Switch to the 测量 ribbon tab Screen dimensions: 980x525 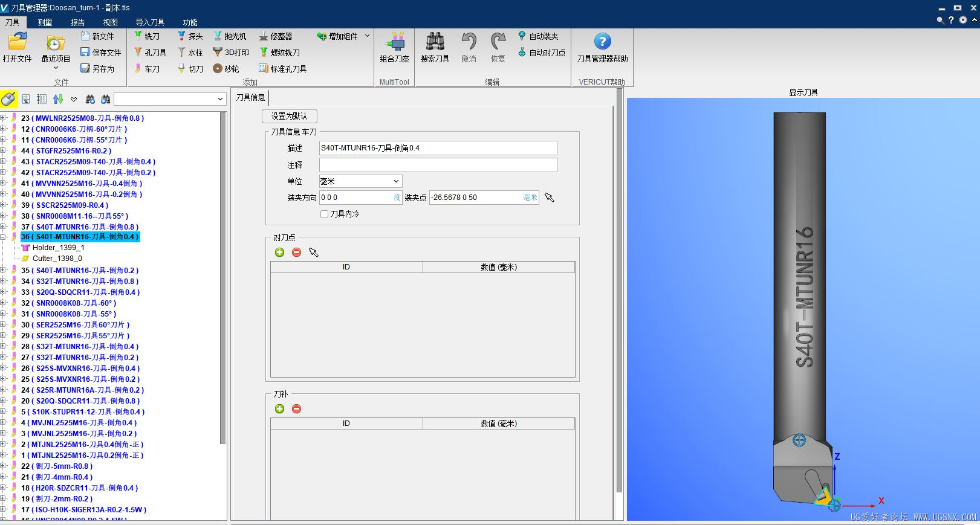(x=45, y=22)
